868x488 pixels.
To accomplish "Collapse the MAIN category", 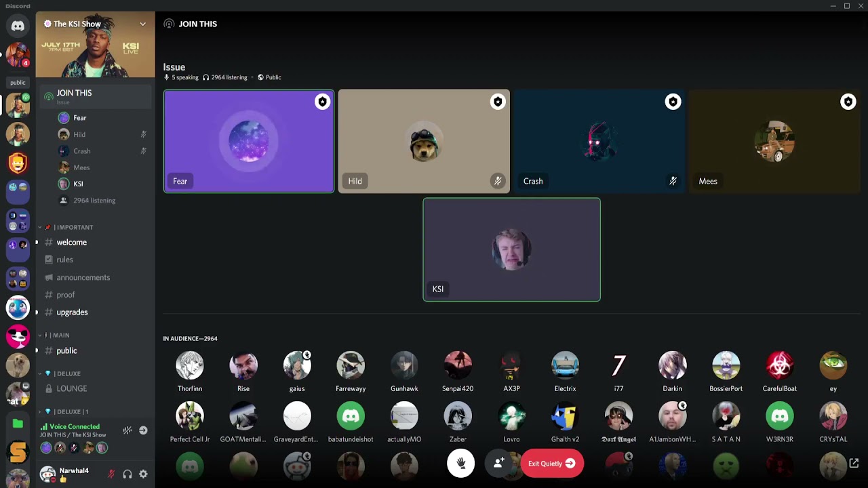I will coord(54,335).
